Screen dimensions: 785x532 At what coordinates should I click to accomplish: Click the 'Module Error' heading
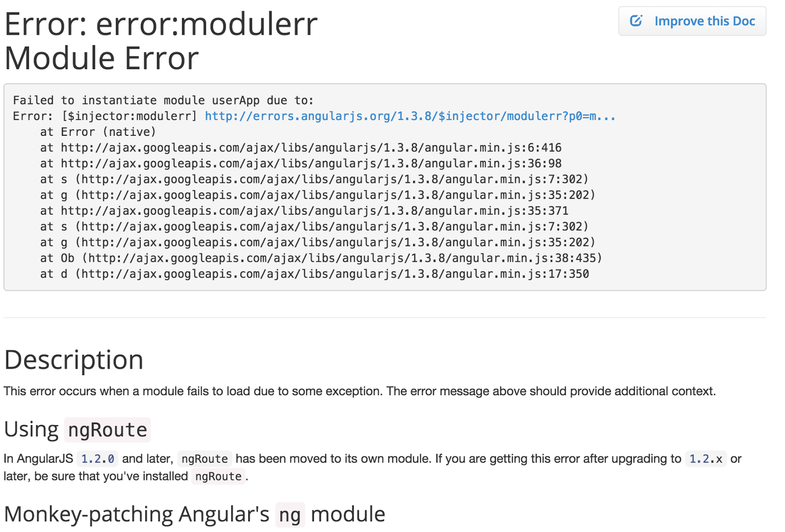[x=102, y=58]
